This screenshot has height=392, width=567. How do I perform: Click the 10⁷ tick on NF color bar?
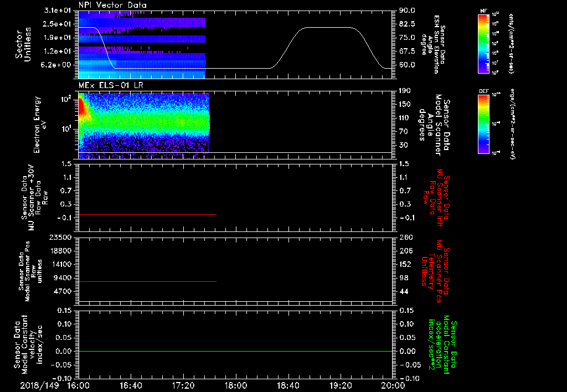pyautogui.click(x=496, y=63)
